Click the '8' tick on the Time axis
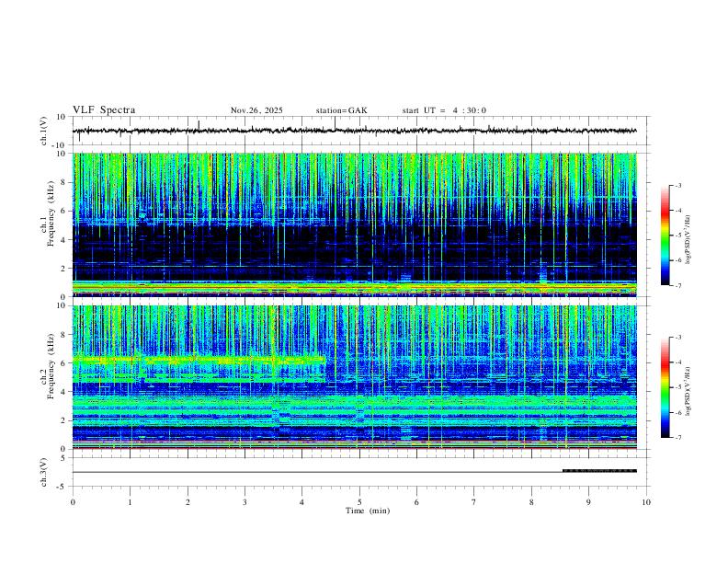 tap(531, 502)
